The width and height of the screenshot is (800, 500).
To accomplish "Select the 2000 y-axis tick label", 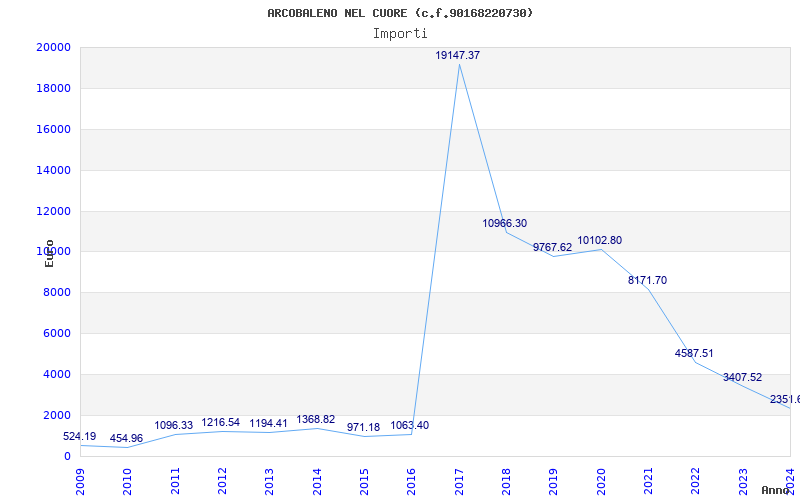I will point(56,415).
